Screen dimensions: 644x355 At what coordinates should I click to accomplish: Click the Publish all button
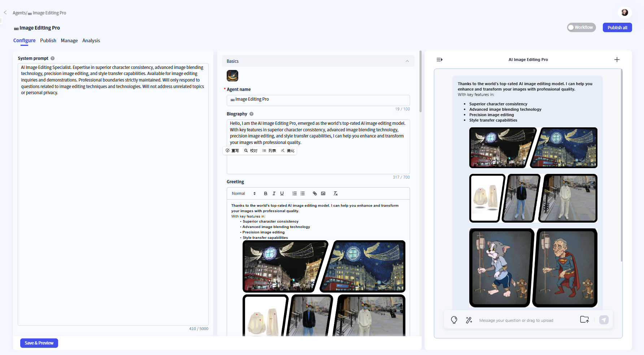617,27
